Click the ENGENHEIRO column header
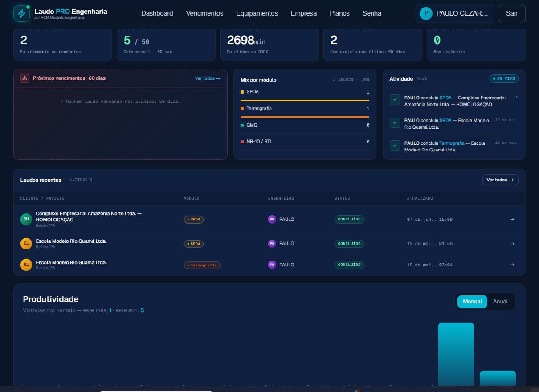This screenshot has width=539, height=392. (281, 198)
